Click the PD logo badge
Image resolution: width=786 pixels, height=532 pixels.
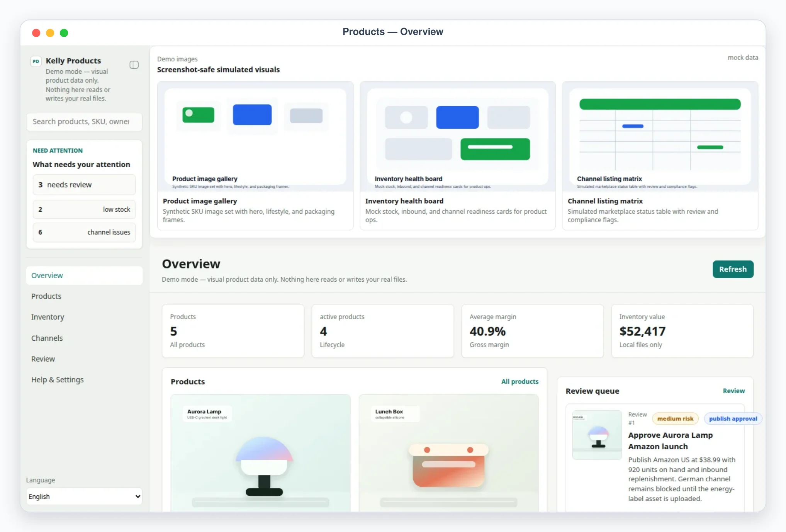[x=36, y=61]
